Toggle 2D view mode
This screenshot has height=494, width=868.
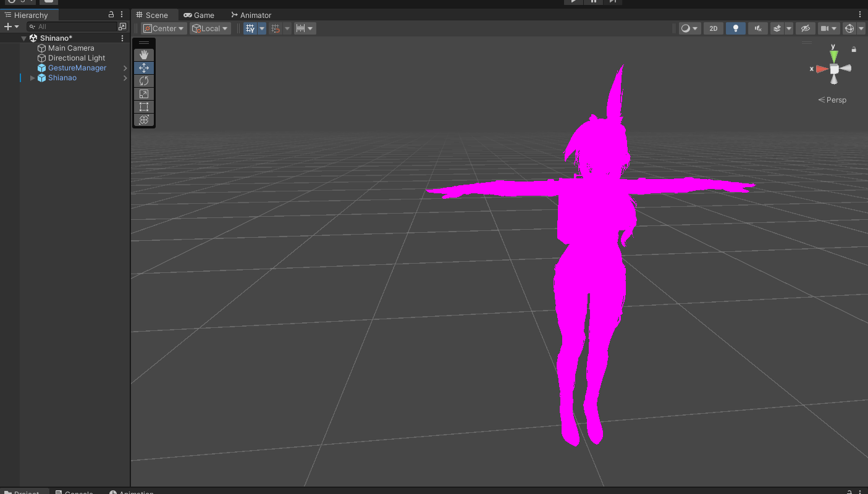(713, 28)
